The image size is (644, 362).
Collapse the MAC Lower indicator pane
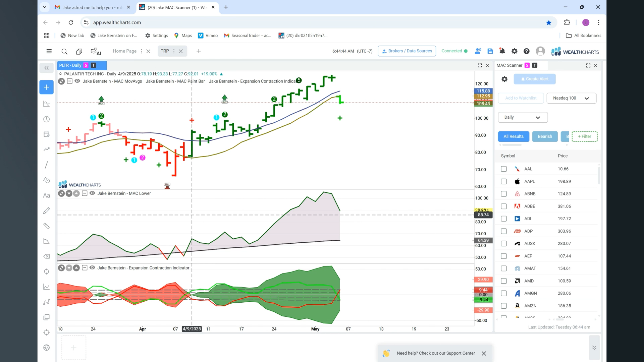(x=85, y=193)
